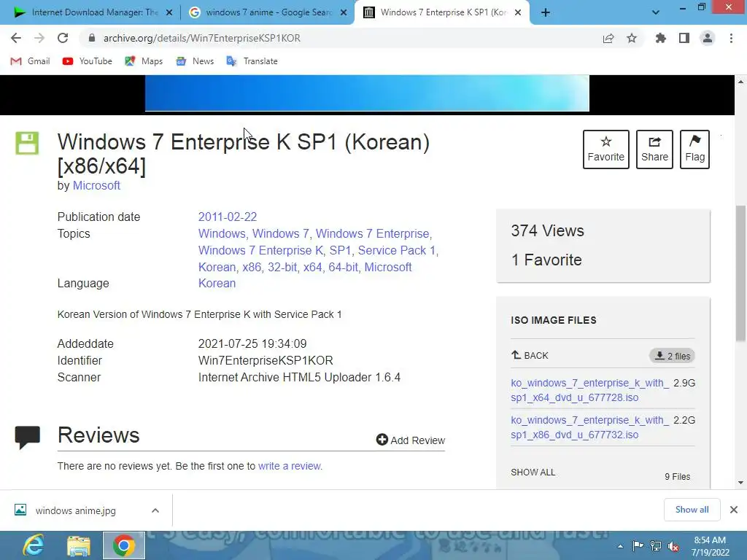Open the tab search dropdown arrow
The height and width of the screenshot is (560, 747).
point(656,12)
